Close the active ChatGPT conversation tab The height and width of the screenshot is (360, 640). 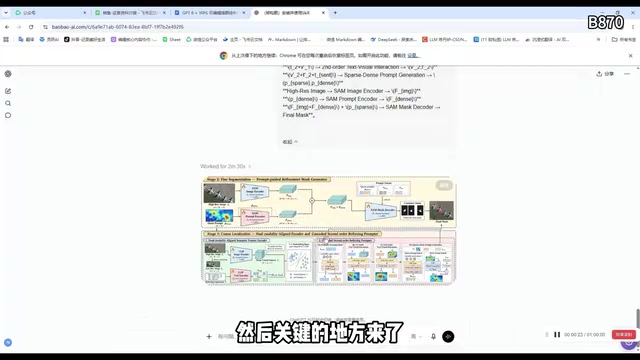323,13
